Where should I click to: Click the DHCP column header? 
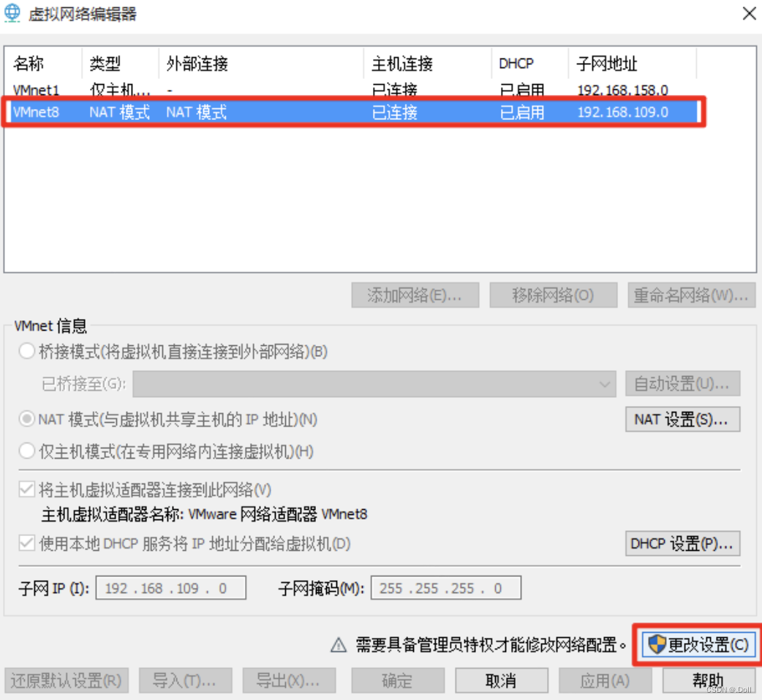point(530,63)
